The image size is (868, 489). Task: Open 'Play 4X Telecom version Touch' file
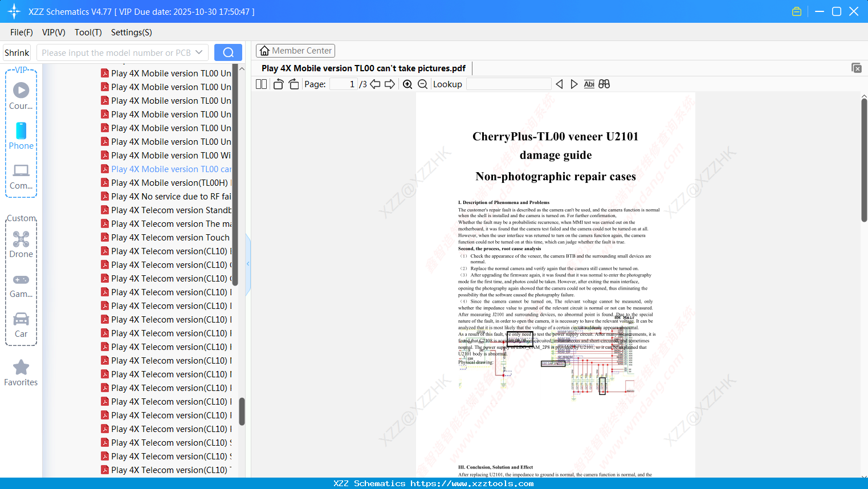(166, 237)
